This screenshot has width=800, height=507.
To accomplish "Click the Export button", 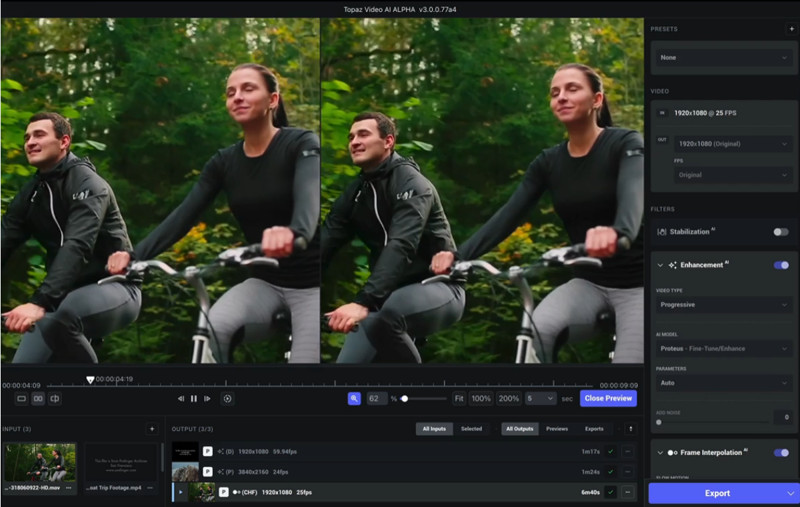I will point(717,493).
